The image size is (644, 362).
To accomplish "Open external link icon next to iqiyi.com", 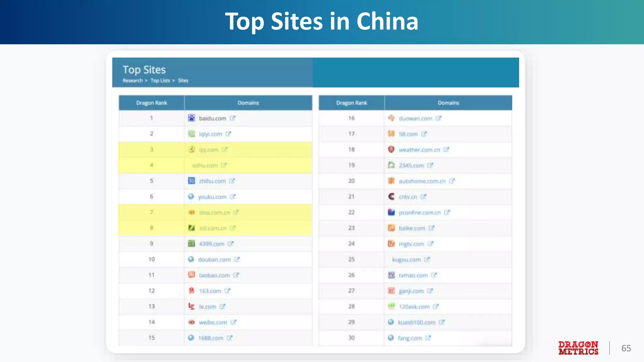I will coord(228,134).
